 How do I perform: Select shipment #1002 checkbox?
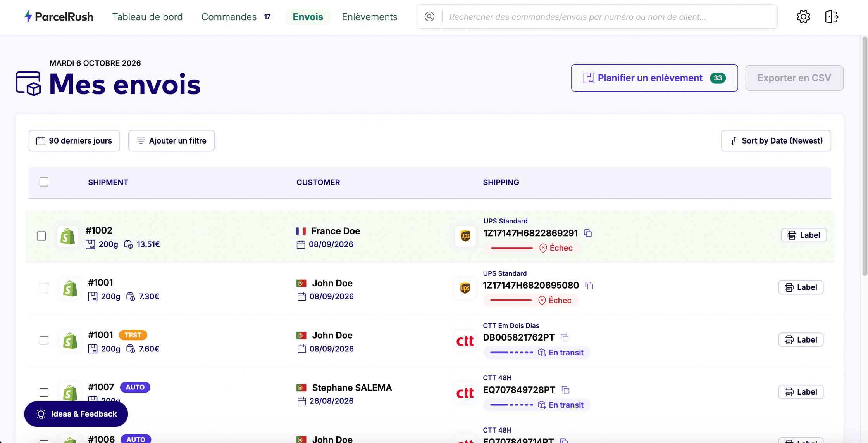click(41, 236)
